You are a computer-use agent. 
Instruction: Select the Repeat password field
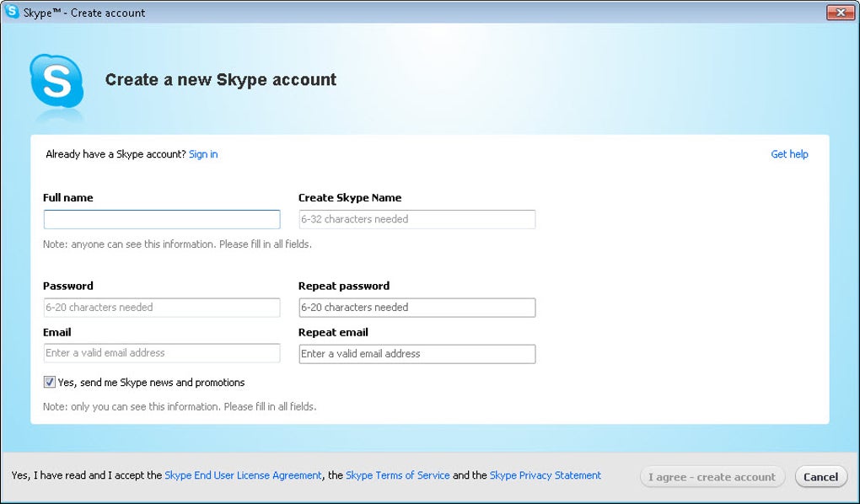(417, 308)
